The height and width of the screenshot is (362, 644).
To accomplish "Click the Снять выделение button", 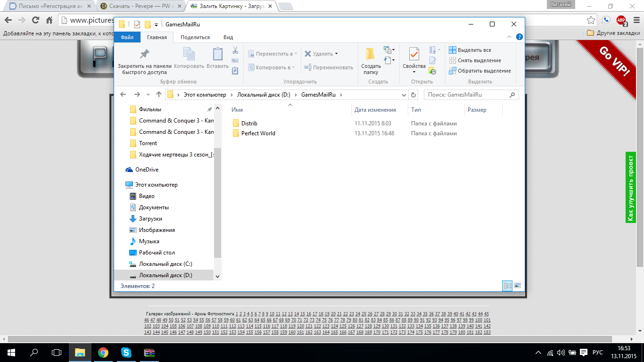I will (475, 60).
